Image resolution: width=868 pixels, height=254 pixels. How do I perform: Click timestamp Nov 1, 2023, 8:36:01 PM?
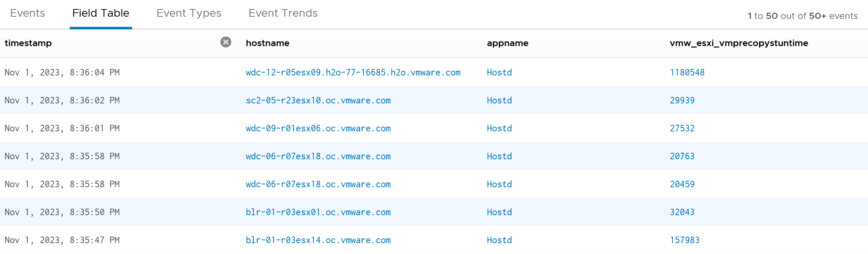tap(62, 128)
